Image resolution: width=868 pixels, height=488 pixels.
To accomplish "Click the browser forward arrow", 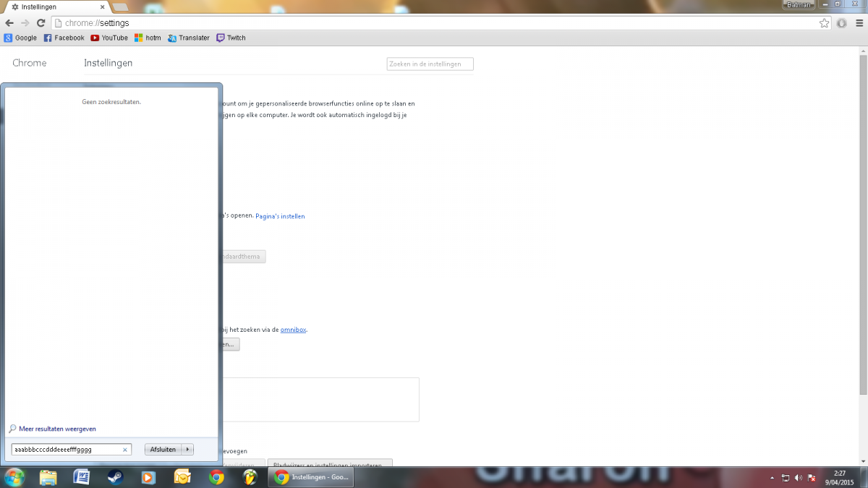I will (25, 23).
